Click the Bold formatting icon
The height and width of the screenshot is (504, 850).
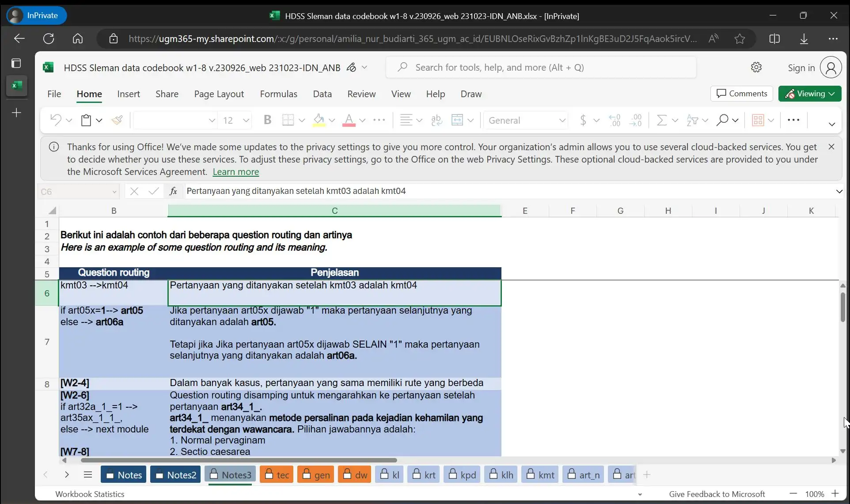pyautogui.click(x=267, y=120)
